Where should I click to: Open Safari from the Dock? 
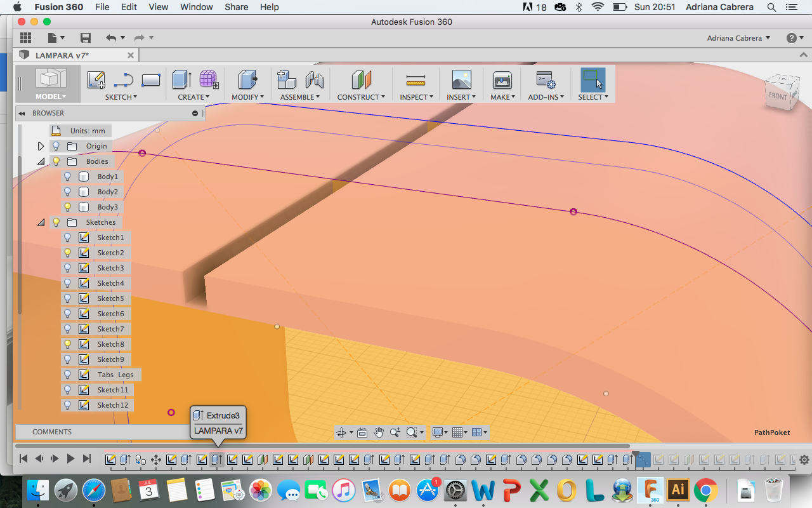point(94,490)
